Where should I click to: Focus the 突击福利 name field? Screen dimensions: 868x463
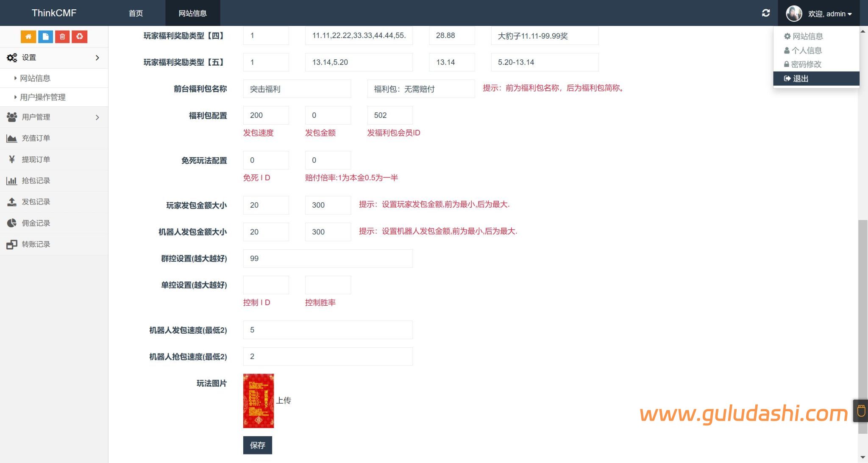click(297, 89)
